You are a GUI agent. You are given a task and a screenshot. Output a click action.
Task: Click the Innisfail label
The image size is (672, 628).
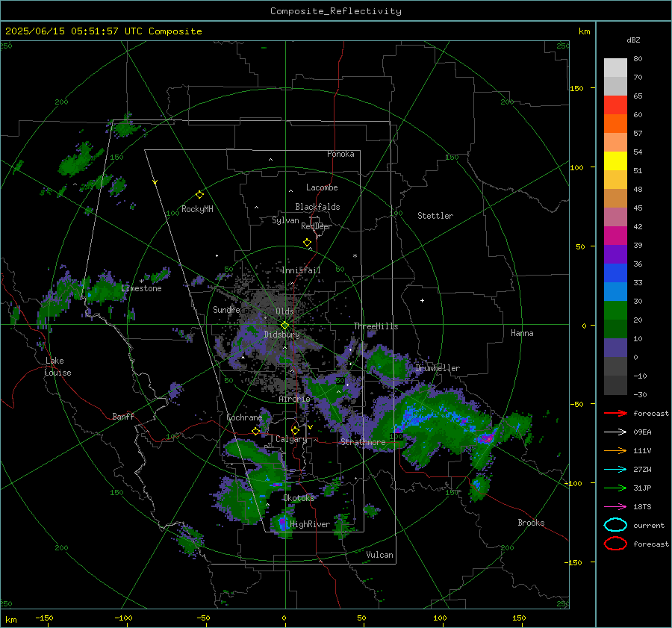tap(301, 270)
